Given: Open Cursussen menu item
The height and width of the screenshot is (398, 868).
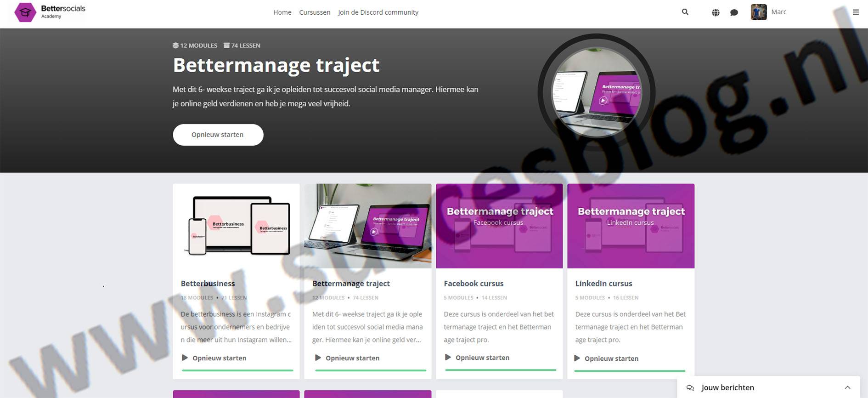Looking at the screenshot, I should tap(315, 12).
